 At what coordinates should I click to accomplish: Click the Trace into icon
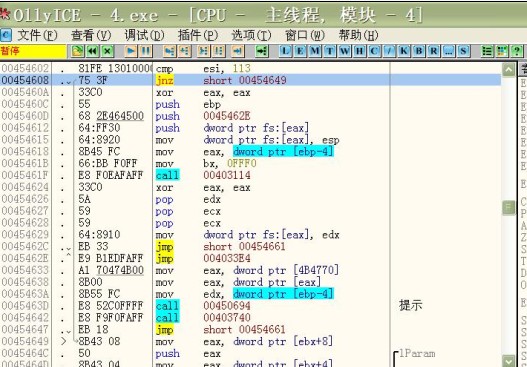click(203, 51)
